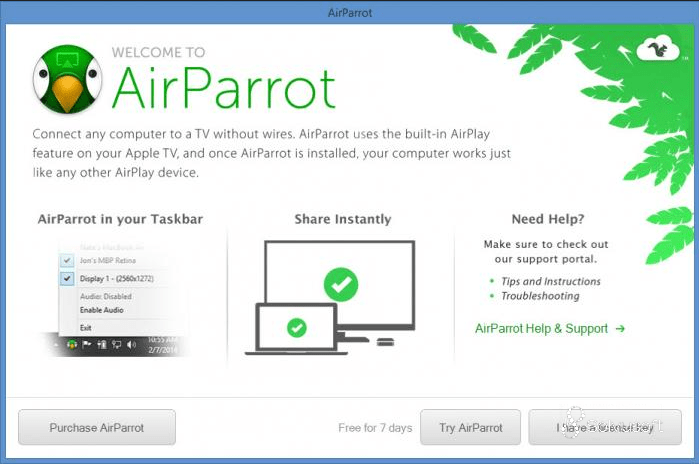Click the large green 'AirParrot' title text

(x=223, y=88)
